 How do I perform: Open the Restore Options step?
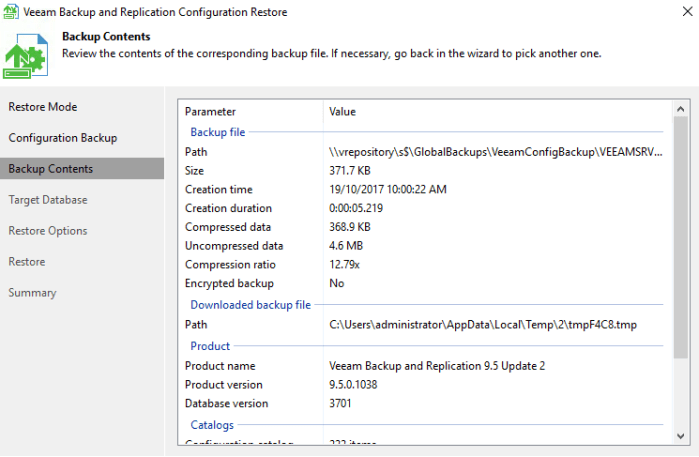(x=48, y=231)
